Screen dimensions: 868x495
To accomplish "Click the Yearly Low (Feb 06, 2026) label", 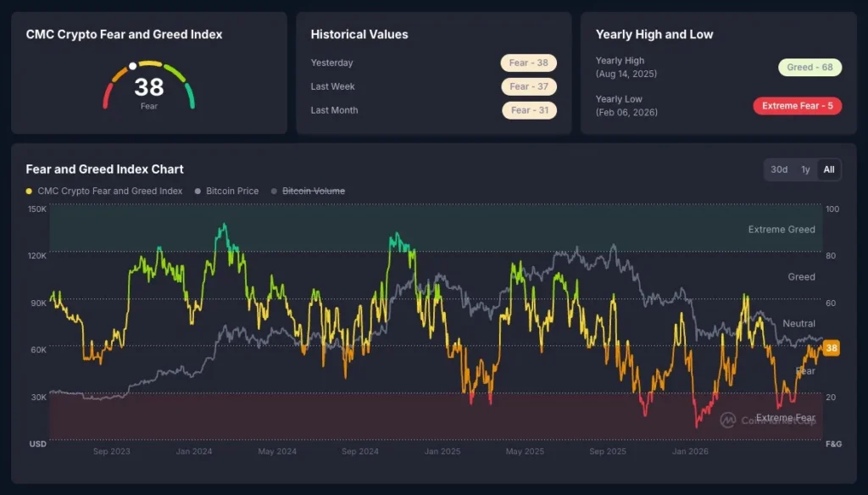I will click(626, 106).
